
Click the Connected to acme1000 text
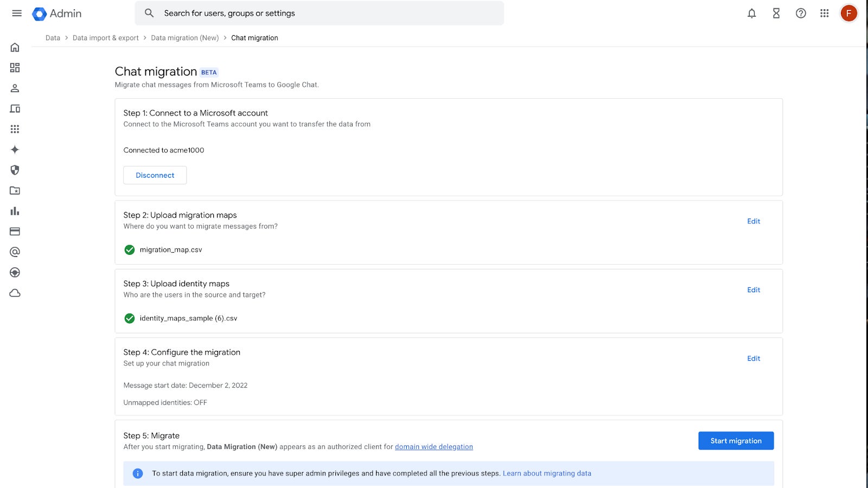click(x=164, y=150)
